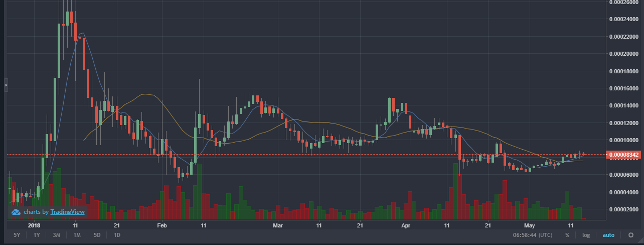644x245 pixels.
Task: Click price axis label 0.00022000
Action: (x=623, y=36)
